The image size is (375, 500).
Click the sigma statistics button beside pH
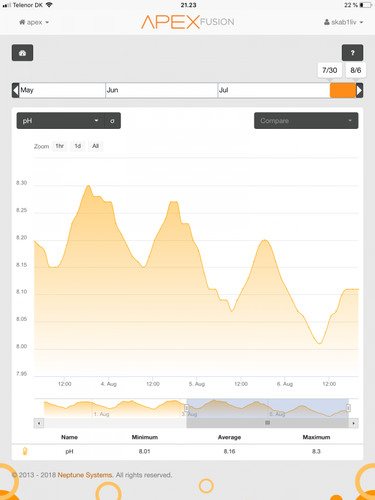tap(113, 121)
